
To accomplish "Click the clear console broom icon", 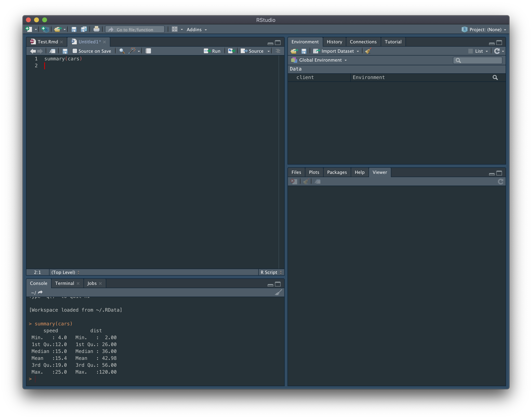I will [278, 292].
